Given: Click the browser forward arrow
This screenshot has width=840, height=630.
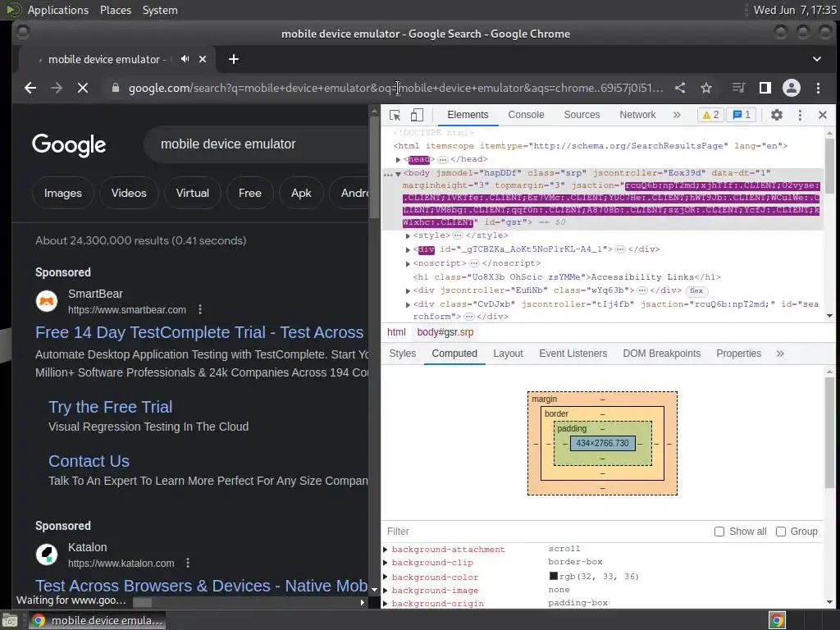Looking at the screenshot, I should coord(57,88).
